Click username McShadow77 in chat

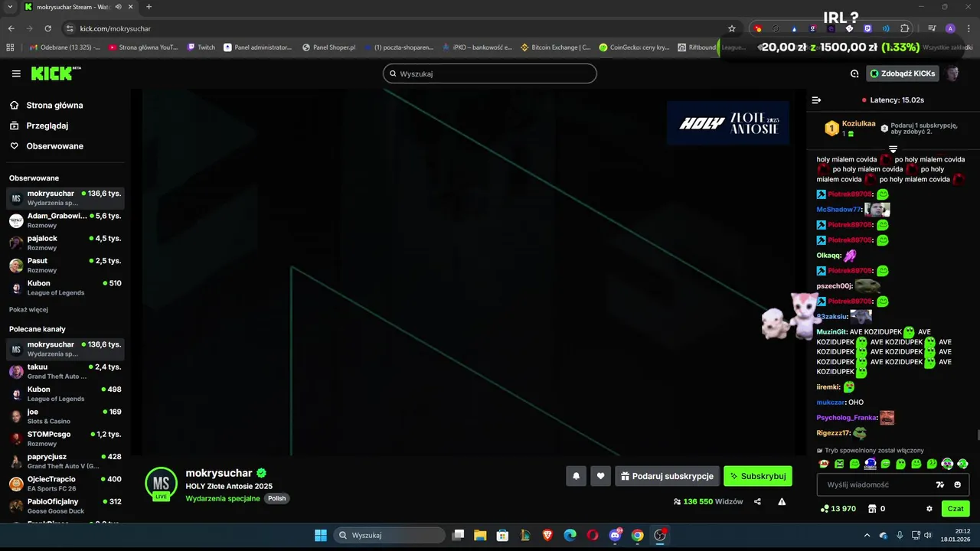[839, 210]
